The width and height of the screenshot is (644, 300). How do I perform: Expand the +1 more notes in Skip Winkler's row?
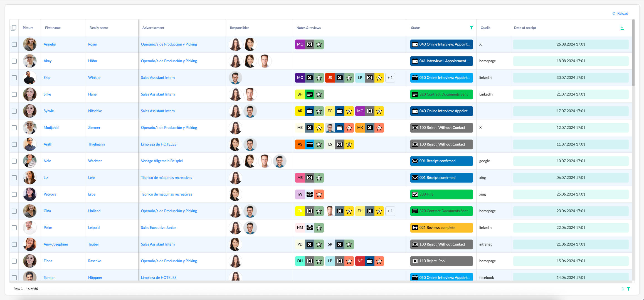(390, 78)
